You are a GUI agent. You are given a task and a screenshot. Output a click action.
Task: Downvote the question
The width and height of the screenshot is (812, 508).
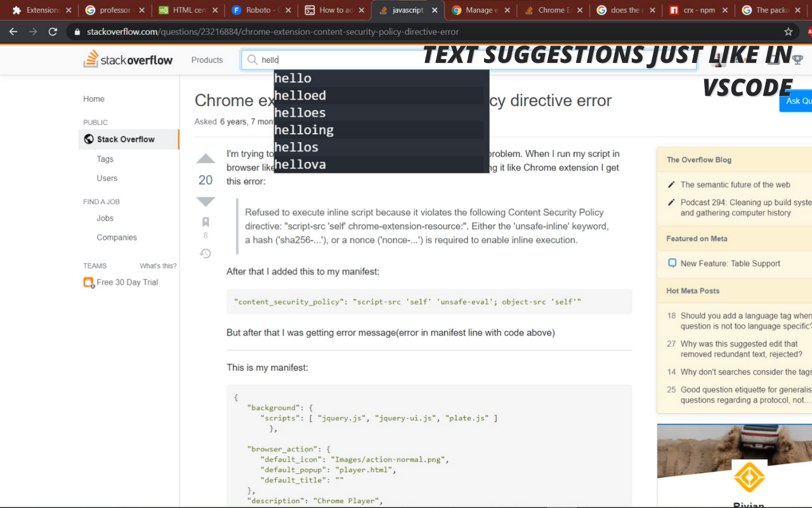click(x=206, y=201)
